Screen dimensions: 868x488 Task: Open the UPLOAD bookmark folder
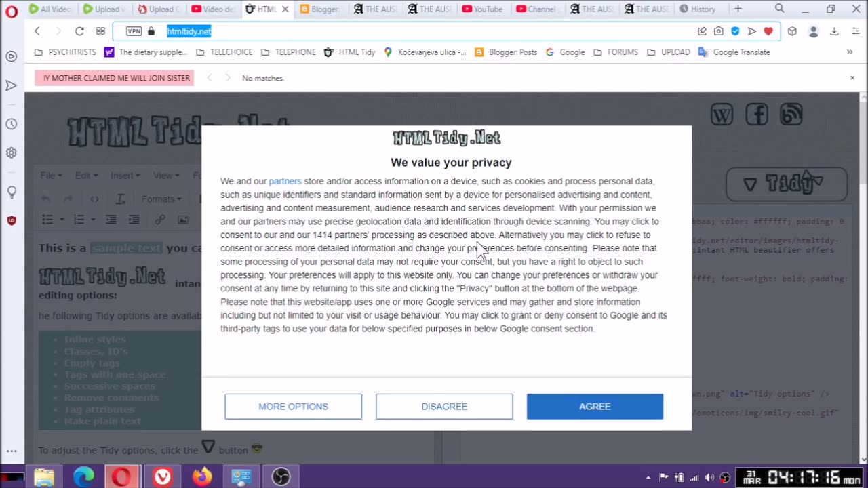(668, 52)
